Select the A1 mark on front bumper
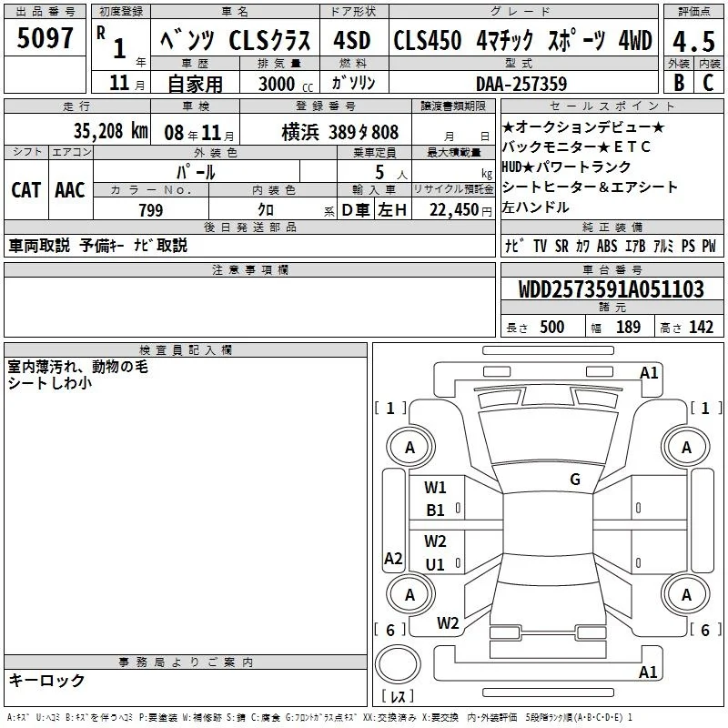The image size is (728, 728). point(649,373)
